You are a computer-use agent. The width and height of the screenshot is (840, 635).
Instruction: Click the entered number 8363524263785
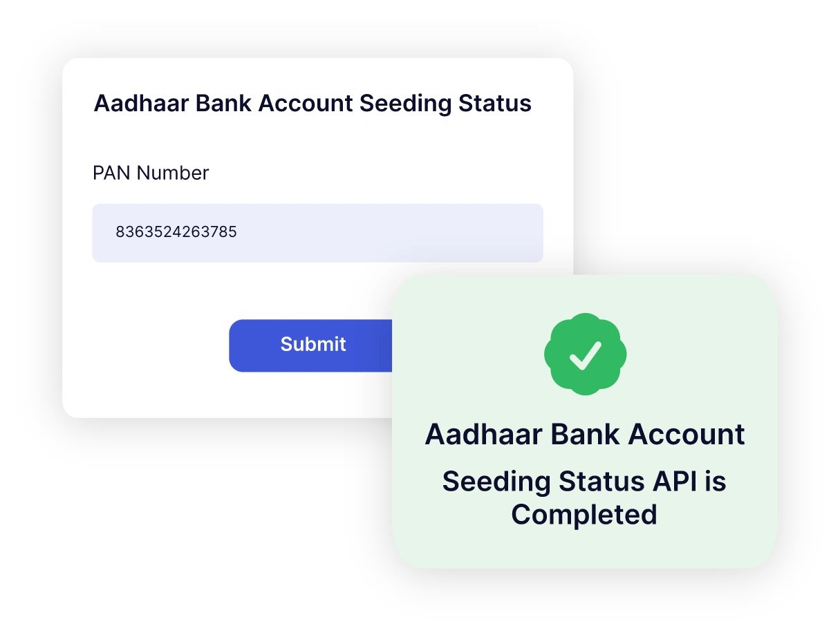click(176, 232)
